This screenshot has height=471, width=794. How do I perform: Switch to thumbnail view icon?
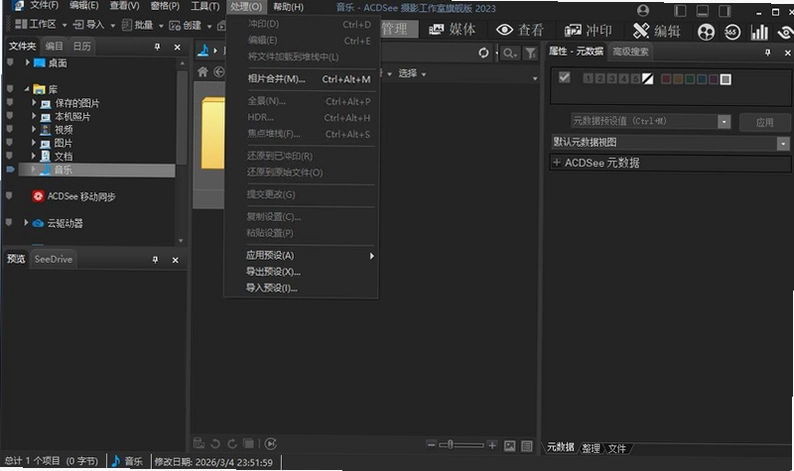[x=510, y=446]
